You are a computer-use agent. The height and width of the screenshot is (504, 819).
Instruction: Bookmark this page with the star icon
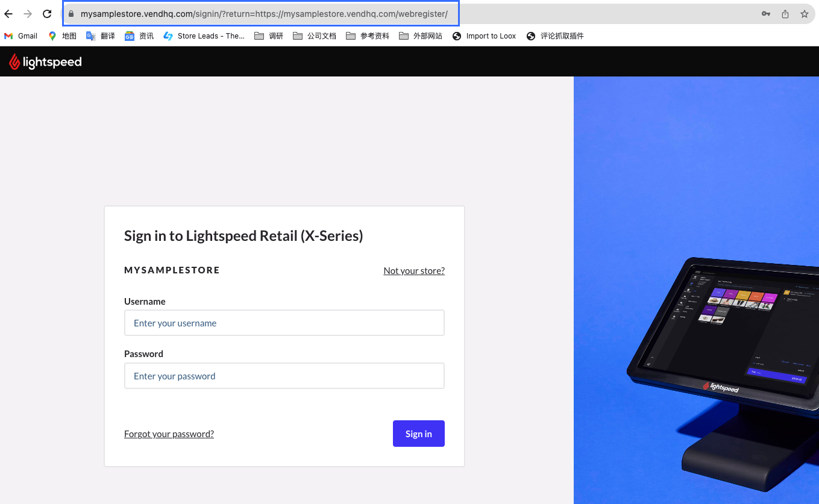tap(805, 14)
